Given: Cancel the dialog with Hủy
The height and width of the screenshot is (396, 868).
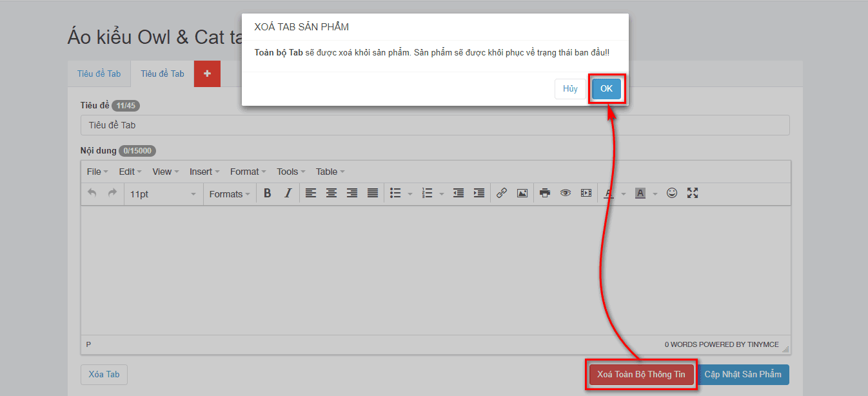Looking at the screenshot, I should point(570,89).
